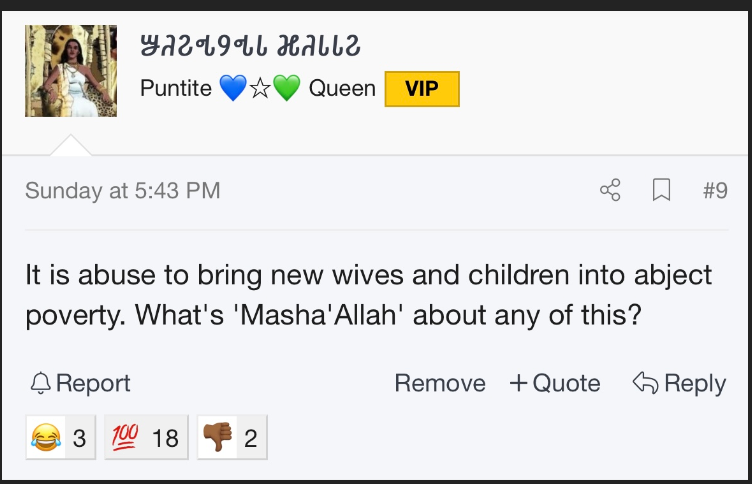Report this post
The height and width of the screenshot is (484, 752).
(x=80, y=383)
